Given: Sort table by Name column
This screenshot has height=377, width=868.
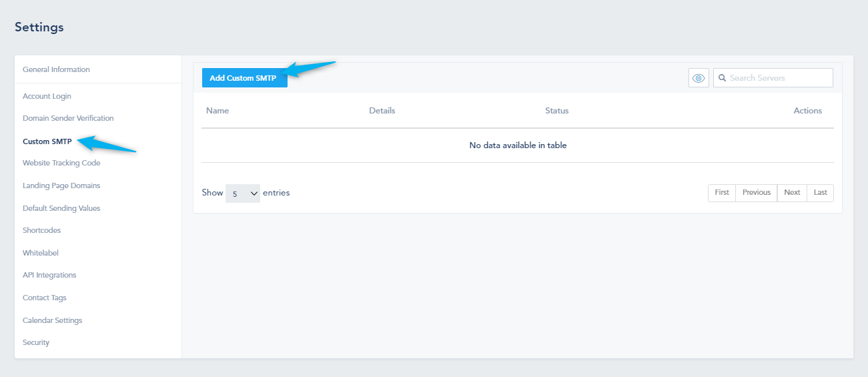Looking at the screenshot, I should [218, 111].
